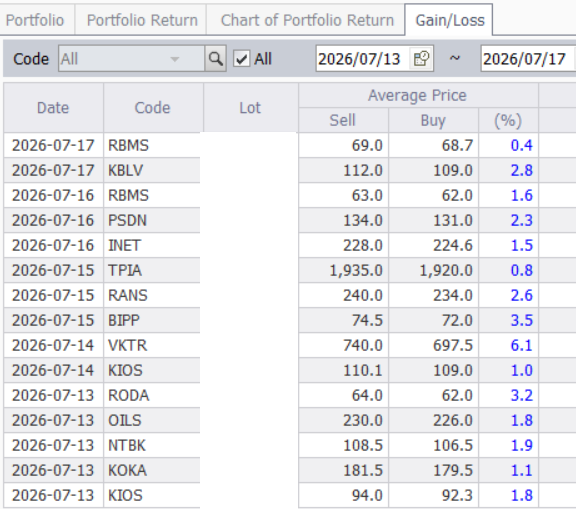The width and height of the screenshot is (580, 509).
Task: Click the Buy column header
Action: (x=433, y=120)
